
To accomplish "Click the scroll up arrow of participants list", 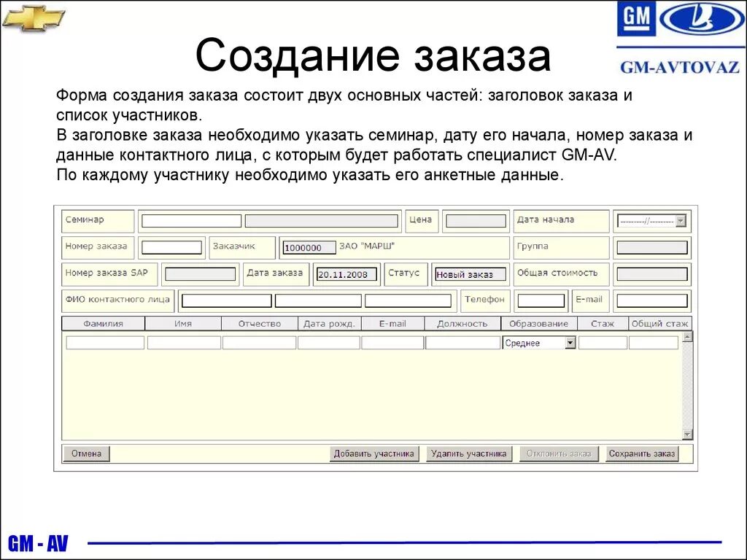I will coord(687,337).
